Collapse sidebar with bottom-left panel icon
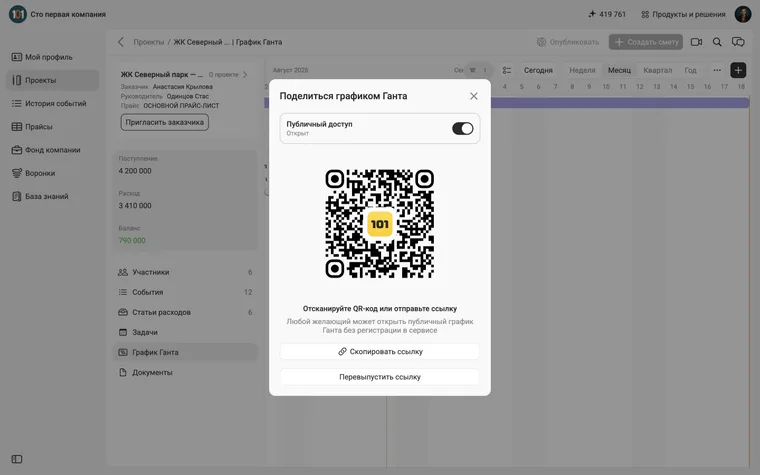The width and height of the screenshot is (760, 475). [x=17, y=459]
